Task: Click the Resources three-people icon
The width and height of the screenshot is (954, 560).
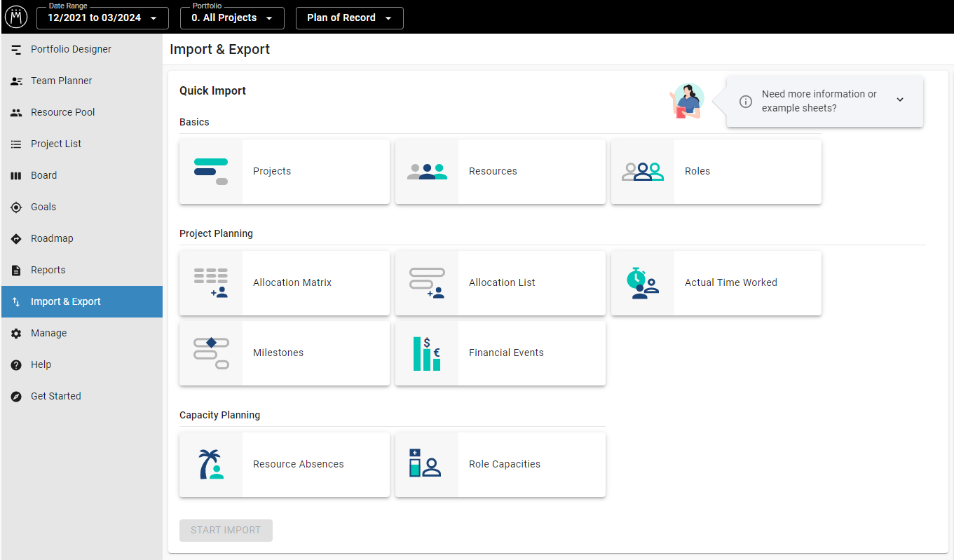Action: [x=427, y=172]
